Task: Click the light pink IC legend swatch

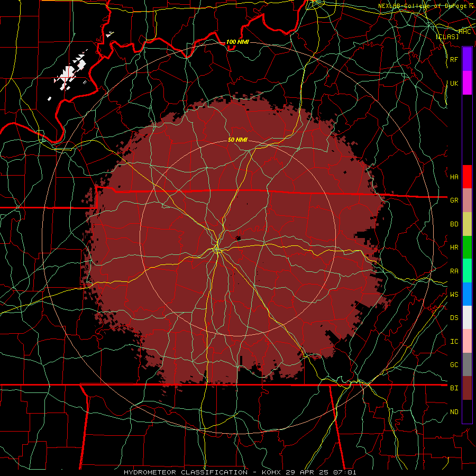Action: tap(467, 341)
